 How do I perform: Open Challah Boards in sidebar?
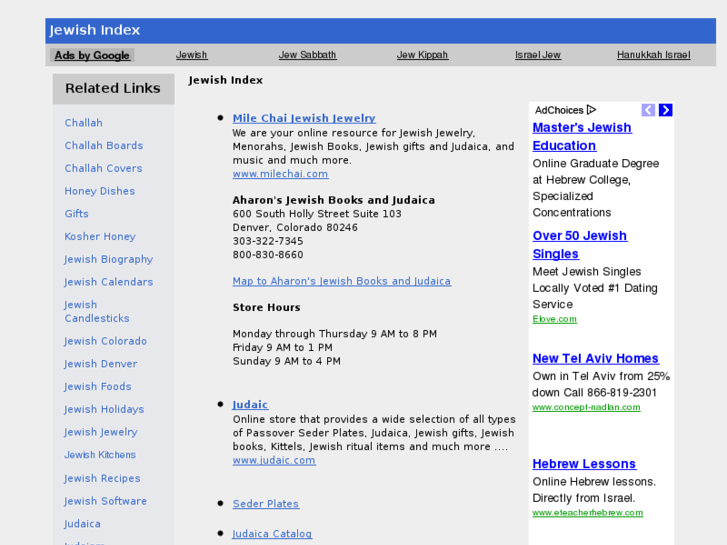click(x=104, y=146)
